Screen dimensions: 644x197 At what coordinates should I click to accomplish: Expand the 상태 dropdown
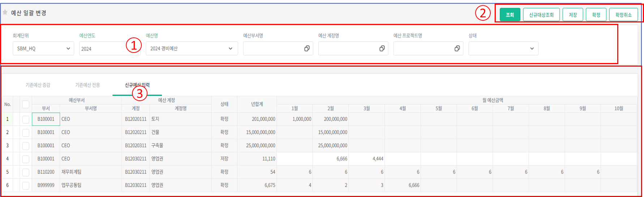[x=503, y=49]
